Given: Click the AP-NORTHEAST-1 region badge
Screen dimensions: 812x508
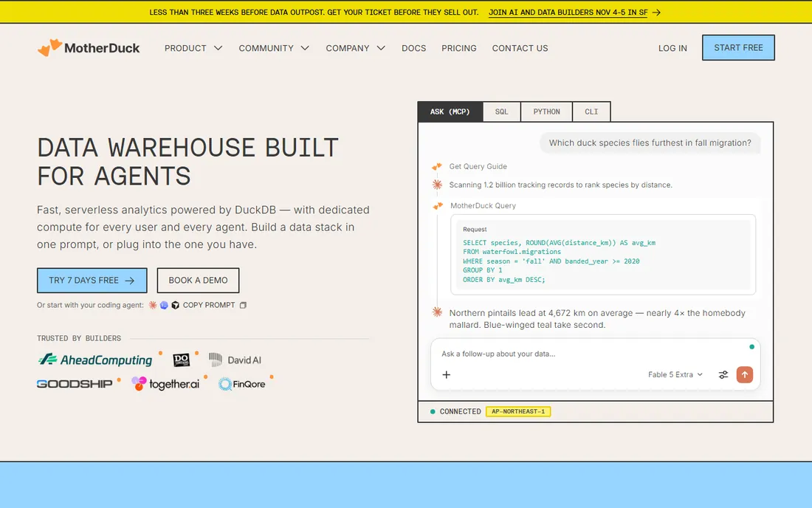Looking at the screenshot, I should (518, 412).
